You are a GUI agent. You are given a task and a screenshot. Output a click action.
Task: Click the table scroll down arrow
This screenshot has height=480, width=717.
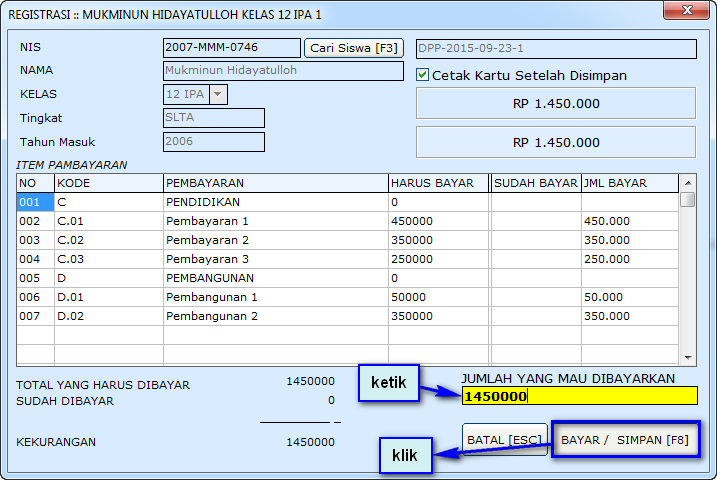pos(688,357)
